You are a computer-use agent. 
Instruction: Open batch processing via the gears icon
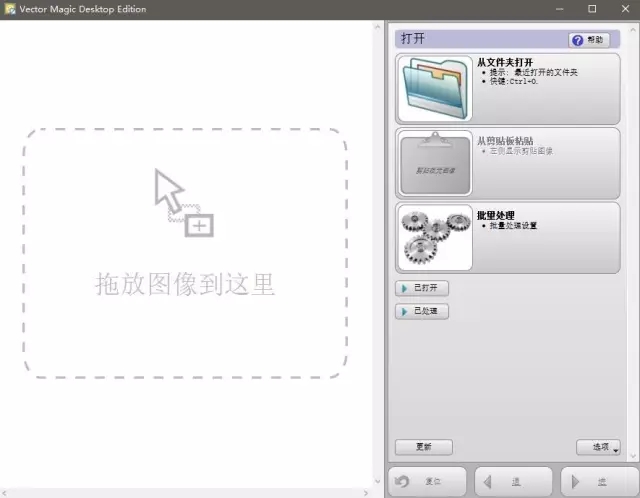[x=435, y=238]
